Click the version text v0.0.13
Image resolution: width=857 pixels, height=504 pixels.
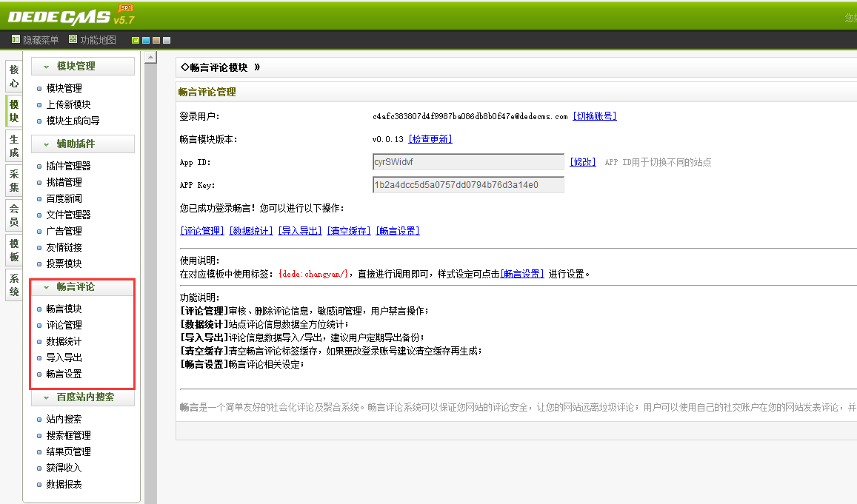pos(388,139)
